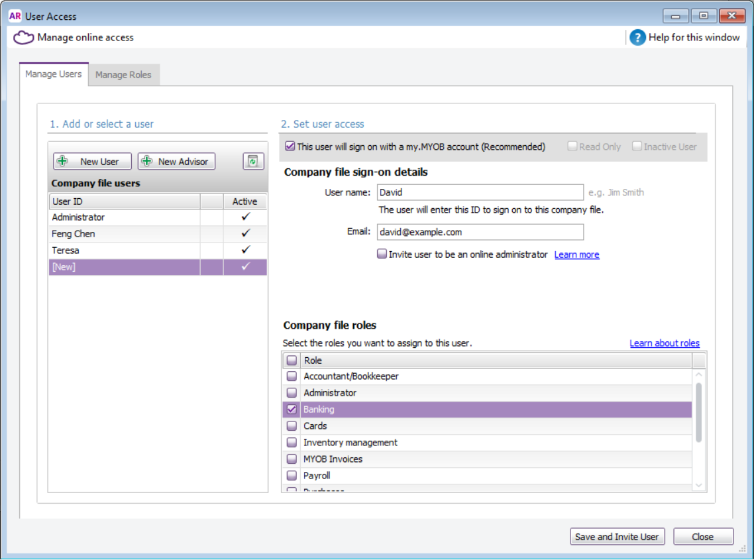Click the Email input field
This screenshot has height=560, width=754.
[480, 232]
